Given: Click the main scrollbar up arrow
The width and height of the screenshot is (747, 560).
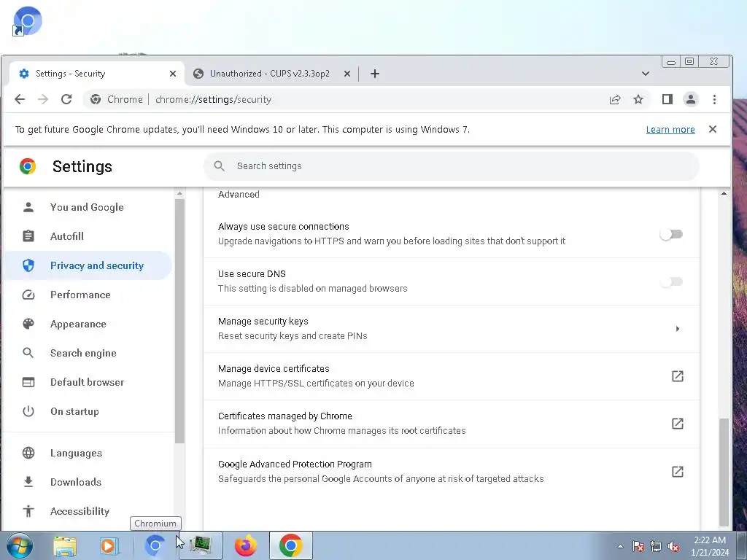Looking at the screenshot, I should click(x=724, y=193).
